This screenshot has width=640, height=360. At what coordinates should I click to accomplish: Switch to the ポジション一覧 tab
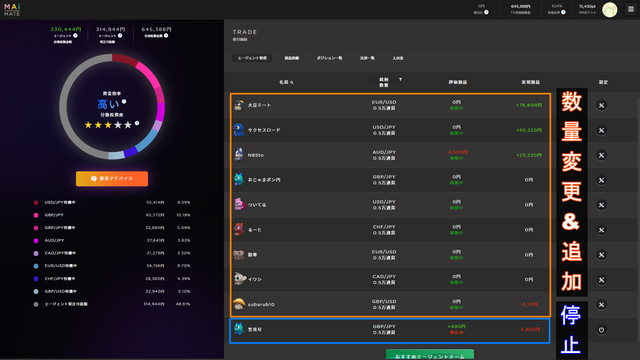point(329,58)
